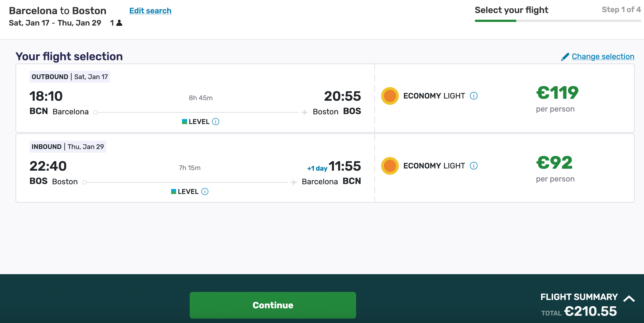Image resolution: width=644 pixels, height=323 pixels.
Task: Select the orange fare circle on outbound flight
Action: point(390,96)
